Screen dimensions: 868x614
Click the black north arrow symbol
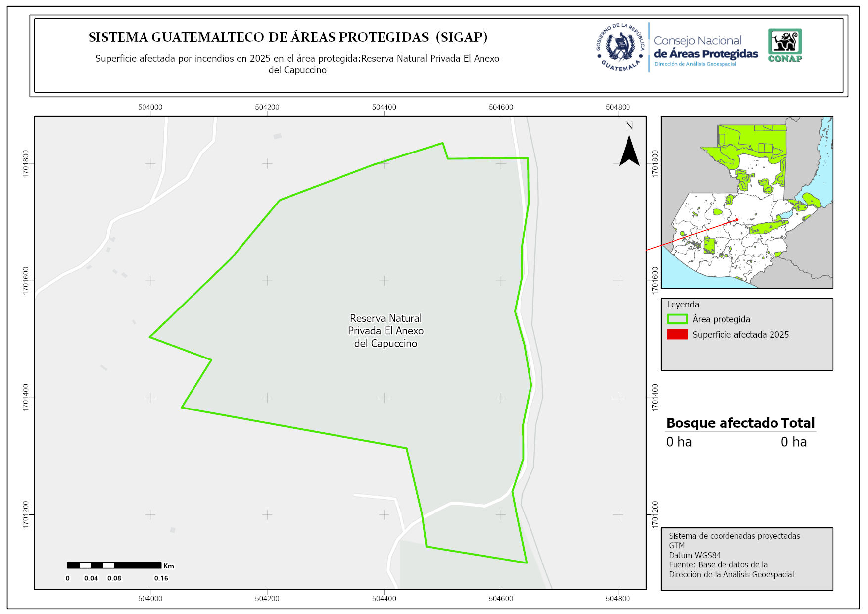point(629,151)
